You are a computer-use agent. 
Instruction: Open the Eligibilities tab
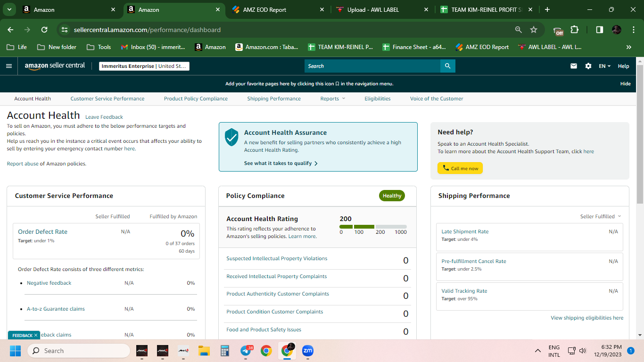click(x=378, y=99)
